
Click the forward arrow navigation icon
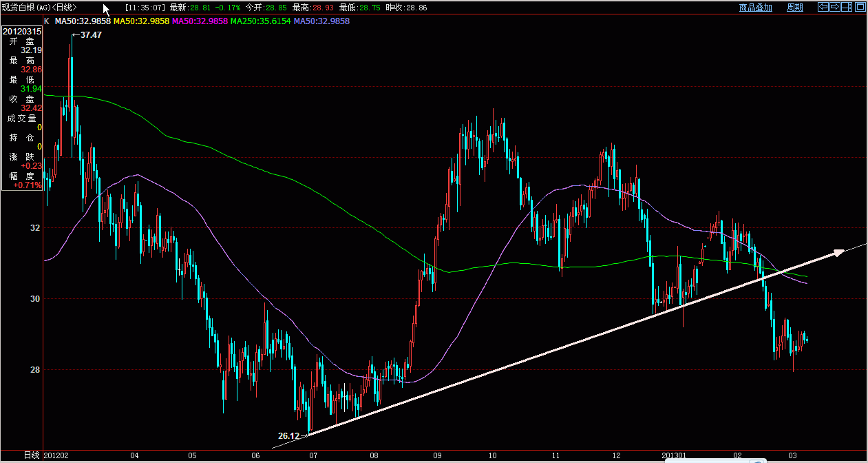click(835, 7)
